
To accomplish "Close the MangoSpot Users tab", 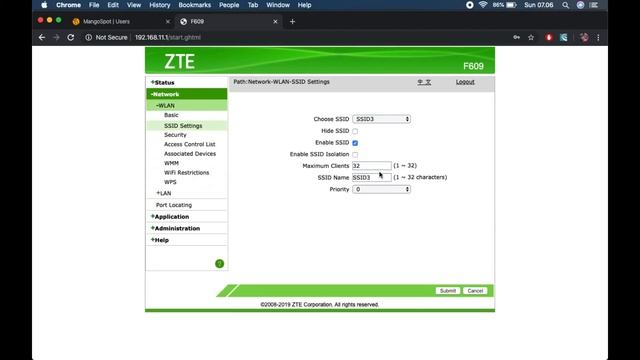I will point(167,22).
